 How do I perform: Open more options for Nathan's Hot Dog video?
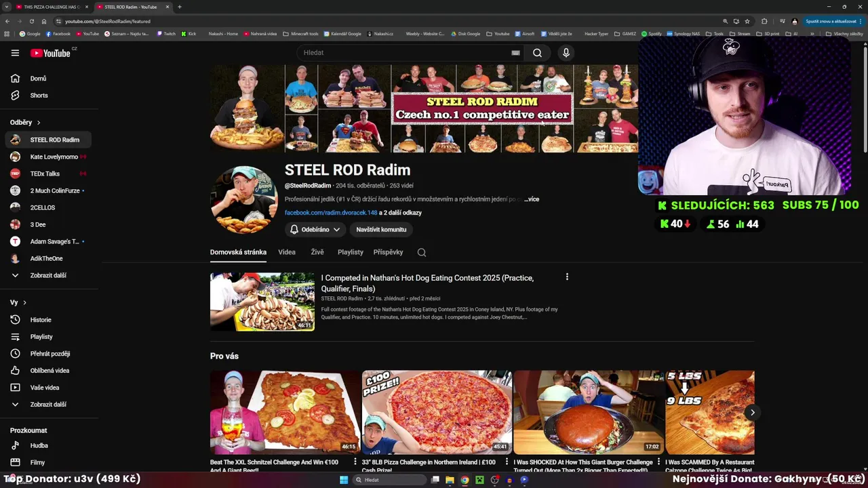click(567, 277)
